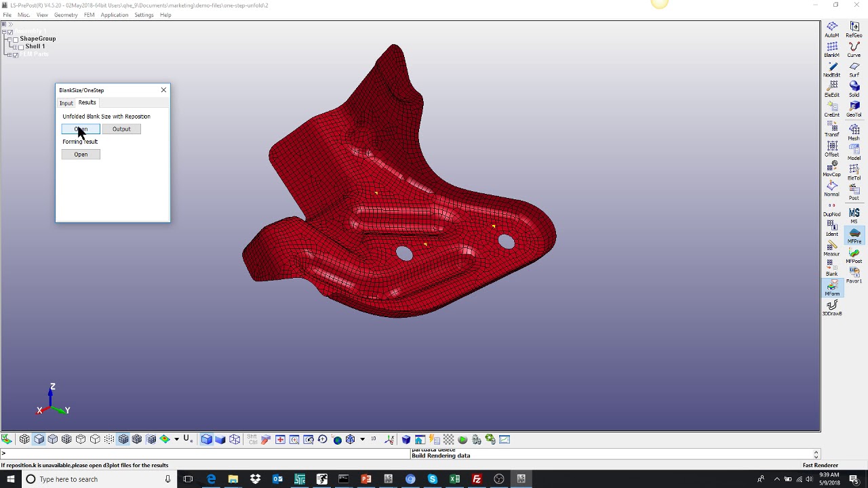Screen dimensions: 868x488
Task: Open the Measur measurement tool
Action: 832,248
